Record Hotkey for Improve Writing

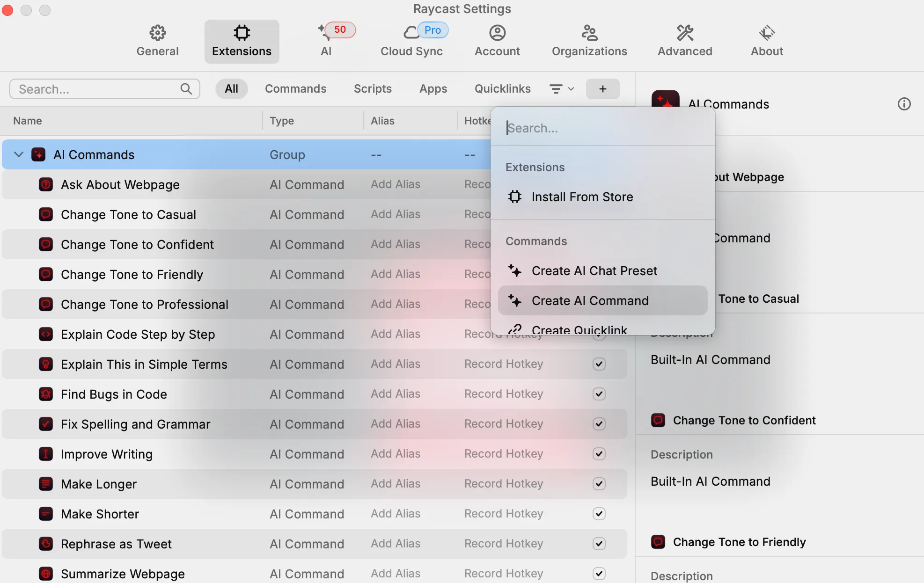click(504, 454)
